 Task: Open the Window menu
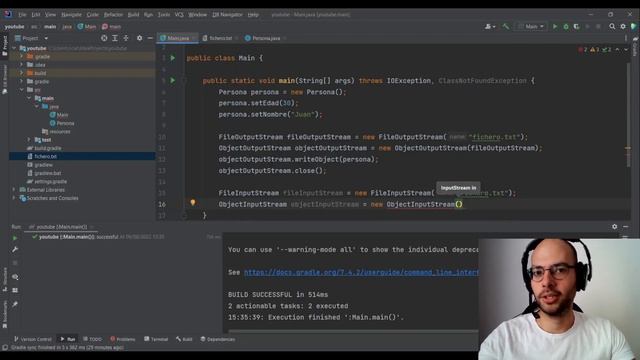[x=198, y=14]
